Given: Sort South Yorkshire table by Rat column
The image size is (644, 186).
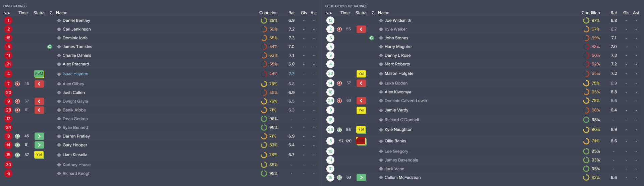Looking at the screenshot, I should coord(613,13).
